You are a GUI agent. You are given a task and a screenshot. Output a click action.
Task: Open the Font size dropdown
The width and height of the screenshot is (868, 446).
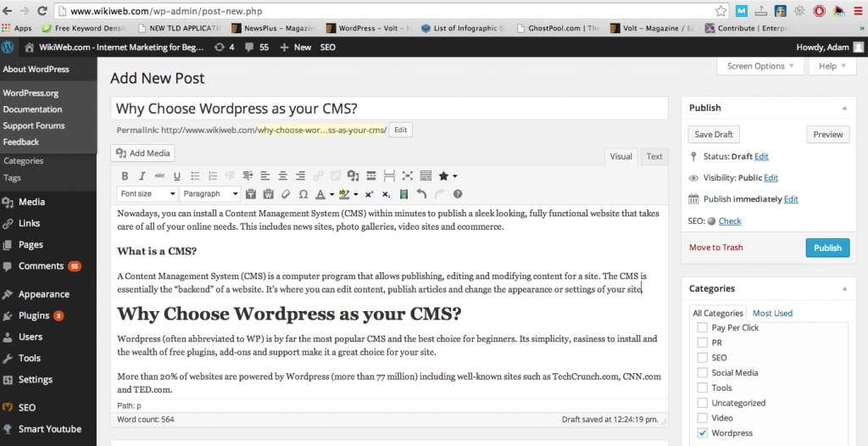tap(147, 194)
